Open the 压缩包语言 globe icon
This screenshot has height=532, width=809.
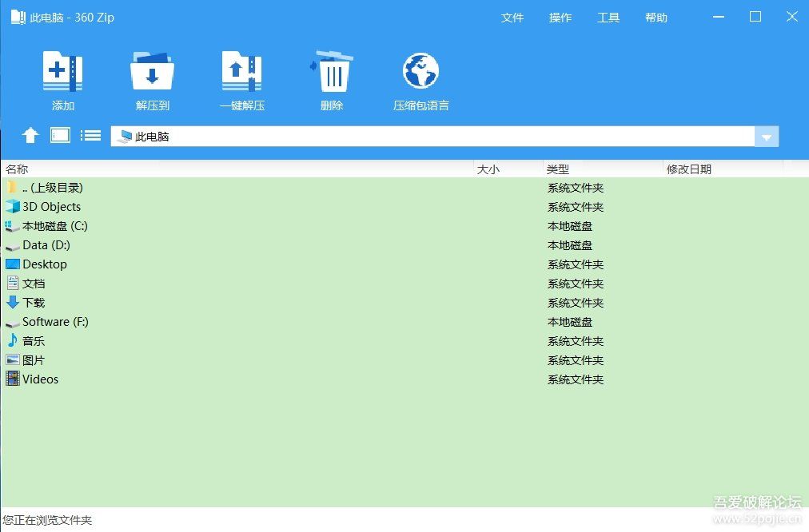(420, 70)
